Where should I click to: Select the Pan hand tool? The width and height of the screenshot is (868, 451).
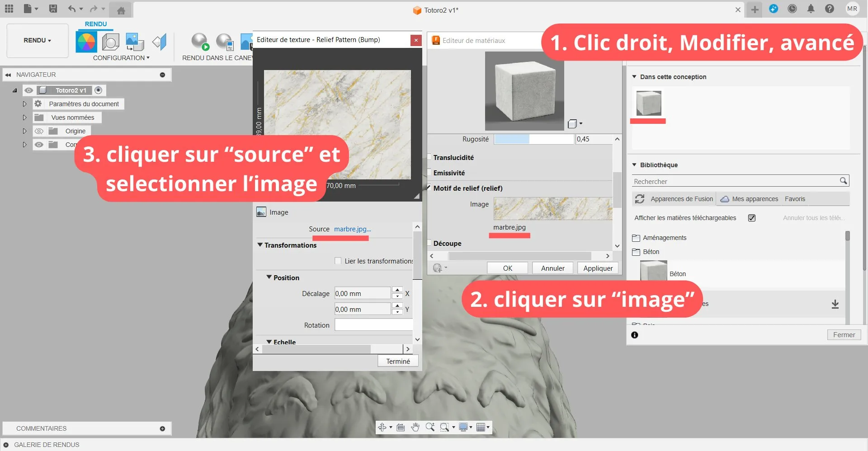tap(415, 427)
